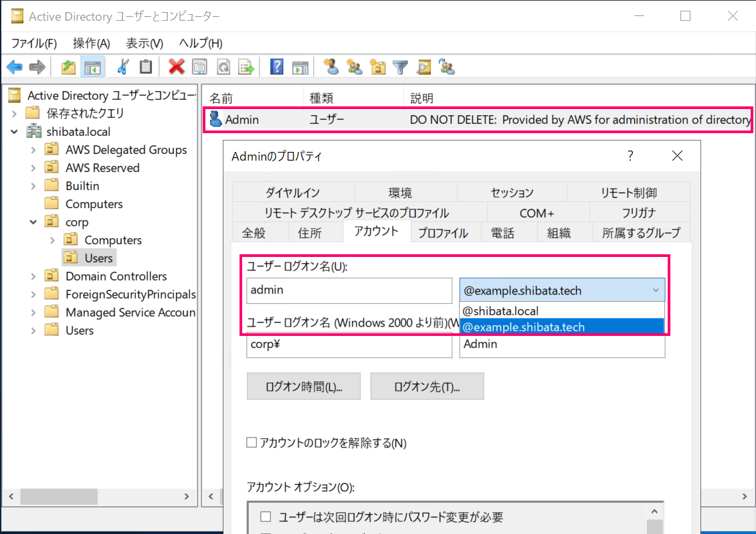Click the Refresh toolbar icon

223,67
